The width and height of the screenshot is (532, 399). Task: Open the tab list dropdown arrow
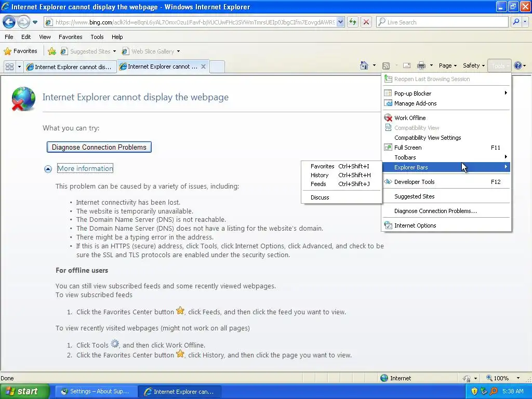(19, 66)
